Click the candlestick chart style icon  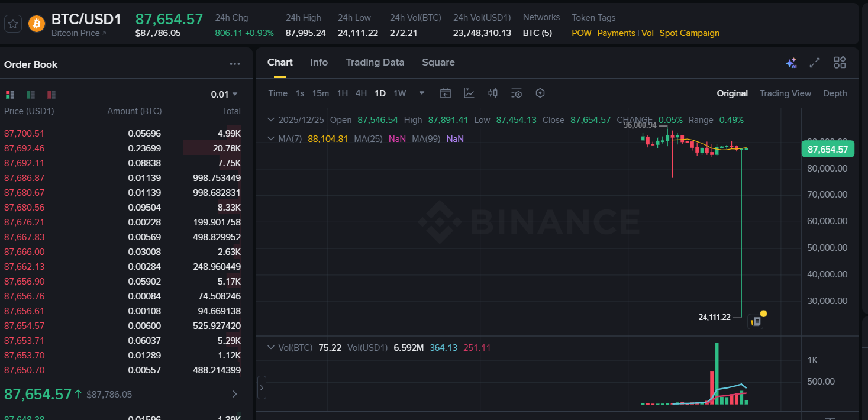[493, 93]
